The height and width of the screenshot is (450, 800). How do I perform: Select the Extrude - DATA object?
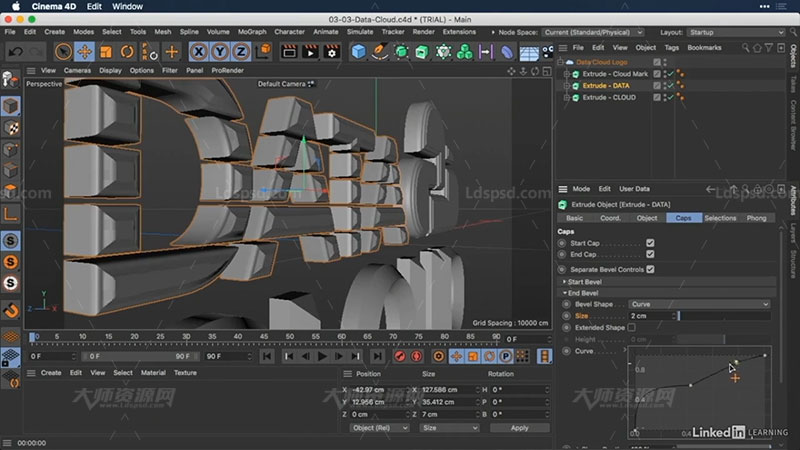click(x=606, y=86)
